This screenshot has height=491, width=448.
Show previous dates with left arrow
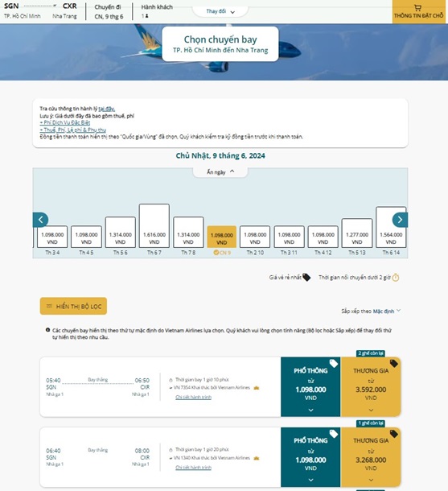(41, 220)
